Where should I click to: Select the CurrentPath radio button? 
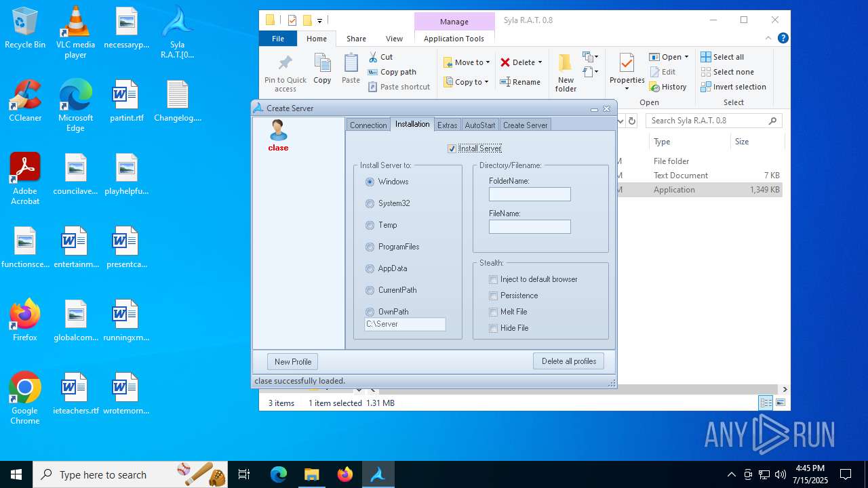click(x=370, y=290)
